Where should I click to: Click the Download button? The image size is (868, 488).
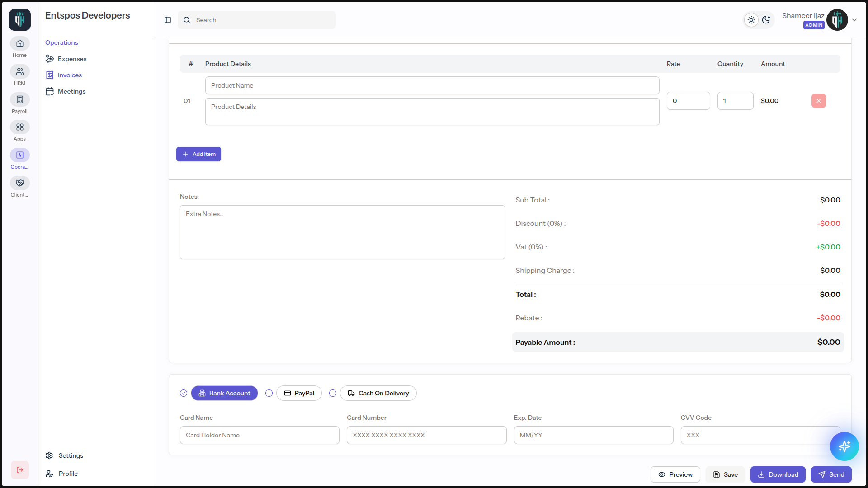[778, 474]
